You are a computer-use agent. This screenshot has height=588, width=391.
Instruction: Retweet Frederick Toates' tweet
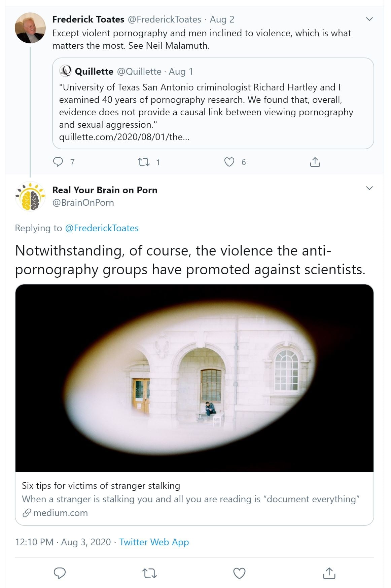(x=144, y=162)
